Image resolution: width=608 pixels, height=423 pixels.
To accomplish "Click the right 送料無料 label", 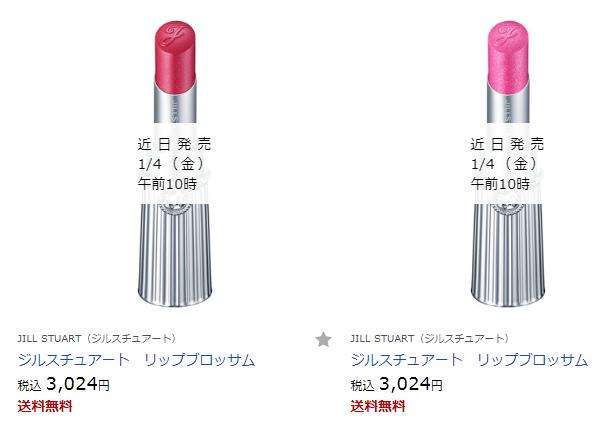I will point(378,406).
